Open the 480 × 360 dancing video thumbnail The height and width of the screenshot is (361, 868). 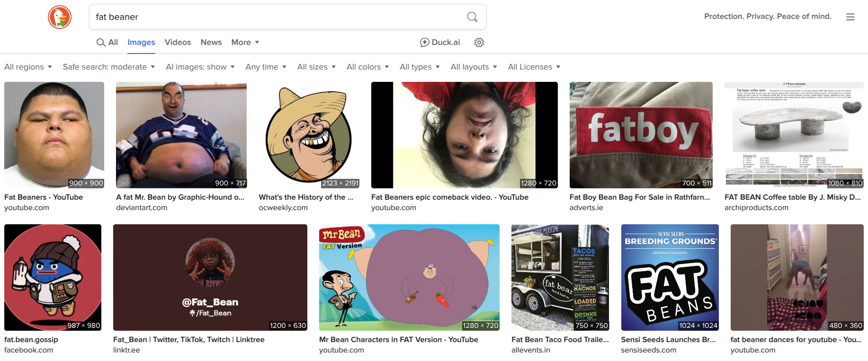click(x=797, y=277)
